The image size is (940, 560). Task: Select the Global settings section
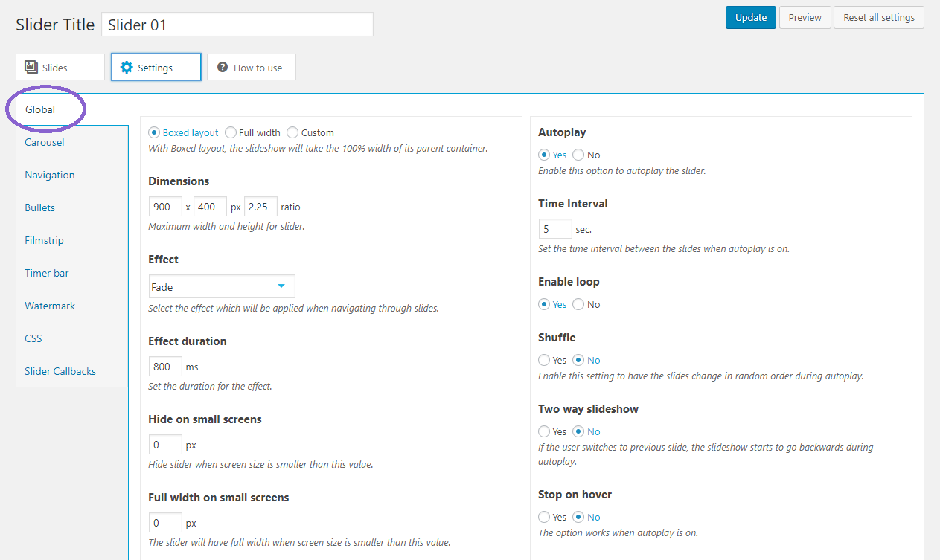[40, 109]
